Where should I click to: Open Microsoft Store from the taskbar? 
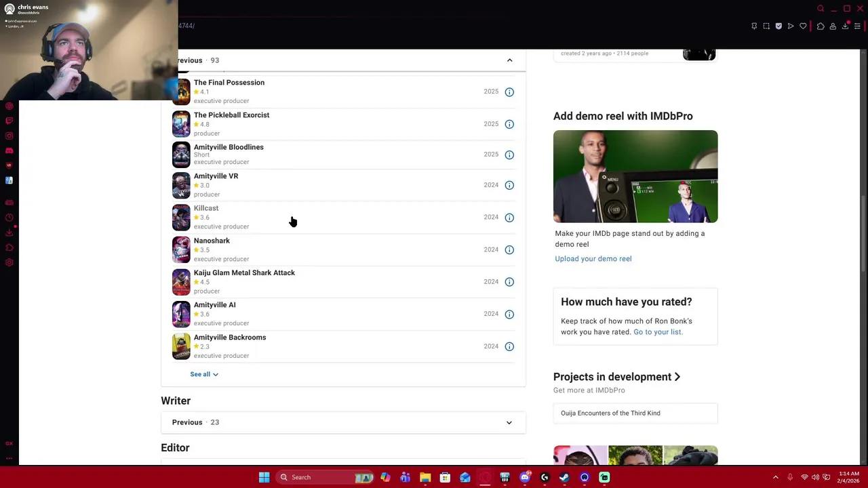coord(445,478)
